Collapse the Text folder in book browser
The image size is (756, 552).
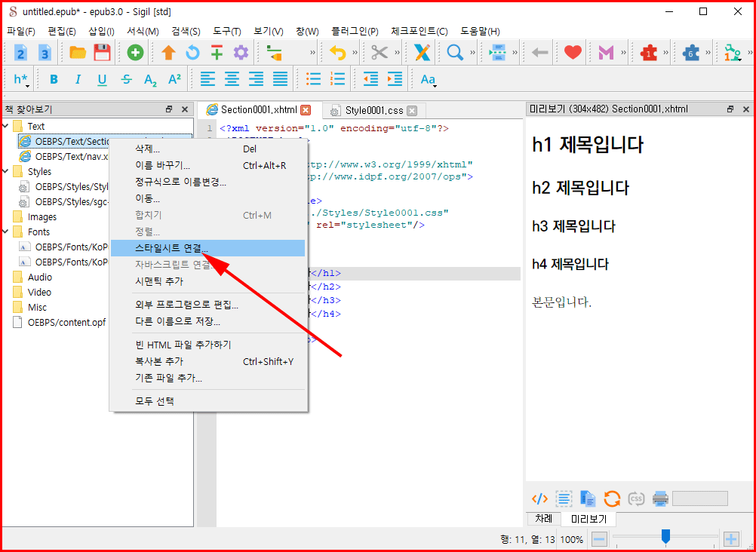pyautogui.click(x=6, y=126)
